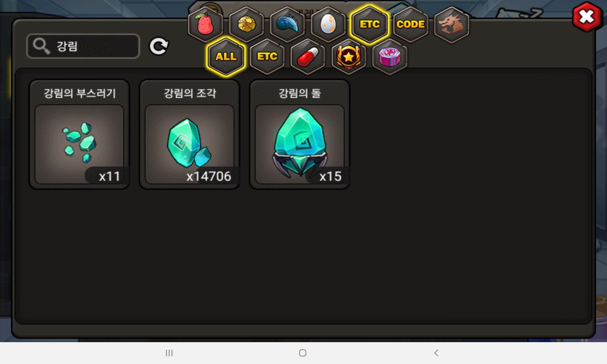Filter by the gold star medal category
This screenshot has width=607, height=364.
tap(349, 56)
